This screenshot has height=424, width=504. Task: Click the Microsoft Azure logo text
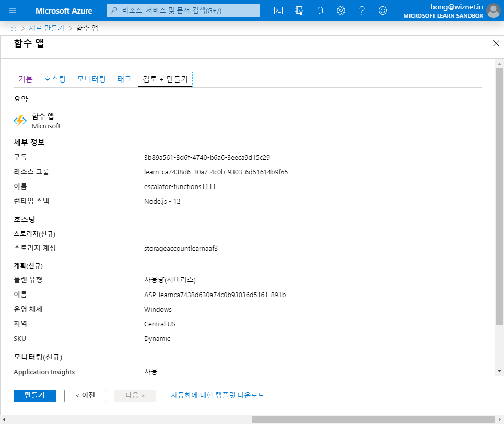coord(64,10)
